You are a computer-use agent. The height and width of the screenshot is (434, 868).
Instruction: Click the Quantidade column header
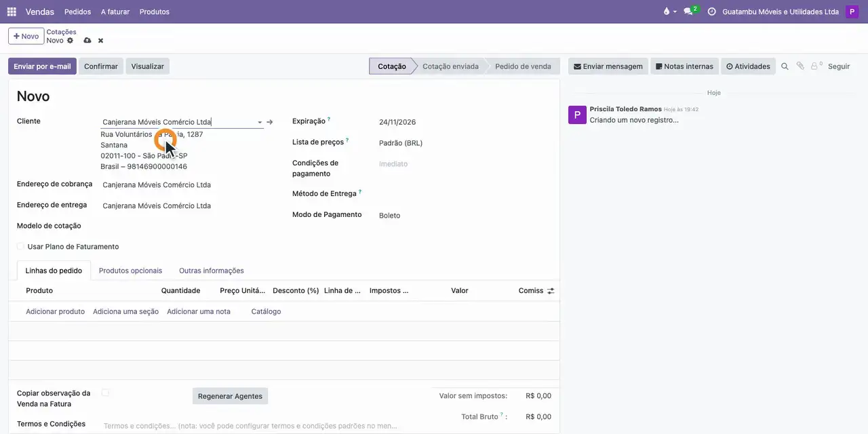point(180,291)
